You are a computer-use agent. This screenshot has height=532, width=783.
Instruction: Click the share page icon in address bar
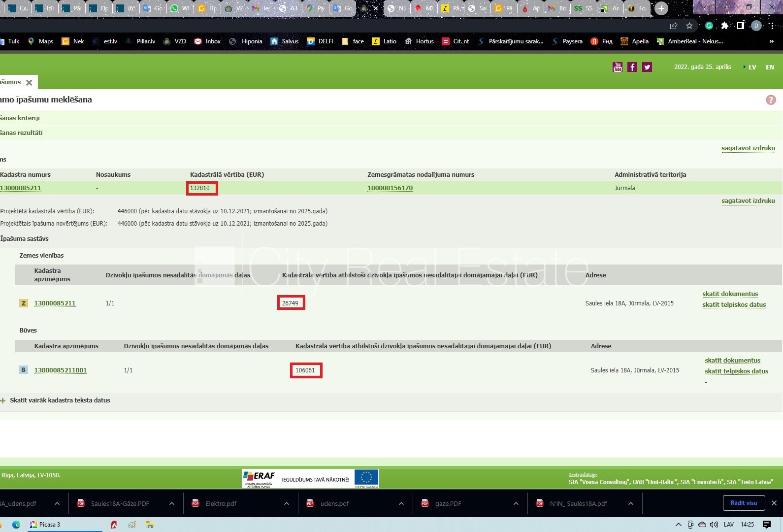coord(673,26)
